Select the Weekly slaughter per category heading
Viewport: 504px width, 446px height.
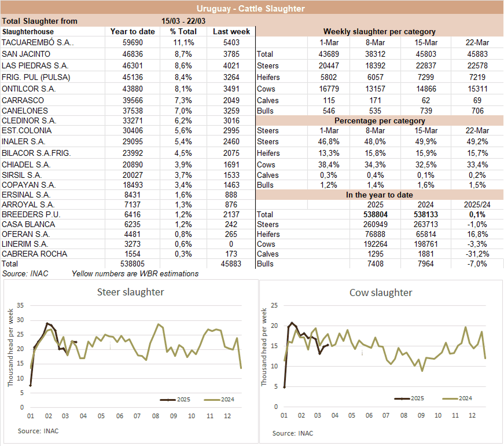pos(379,31)
